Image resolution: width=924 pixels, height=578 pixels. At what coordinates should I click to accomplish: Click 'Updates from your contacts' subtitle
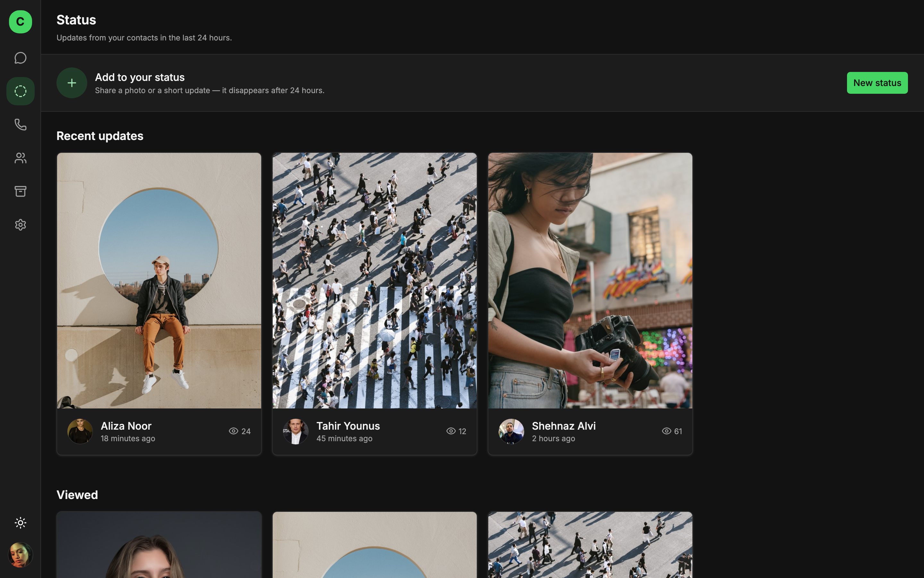tap(144, 38)
